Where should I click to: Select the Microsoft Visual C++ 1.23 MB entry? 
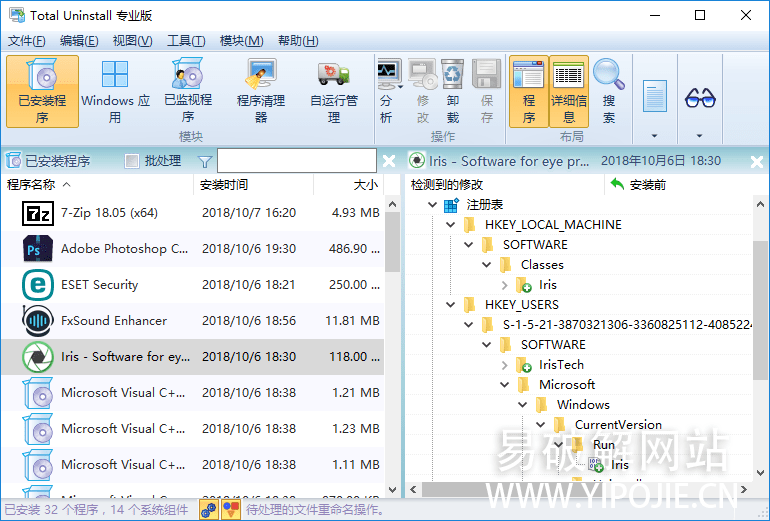[192, 429]
